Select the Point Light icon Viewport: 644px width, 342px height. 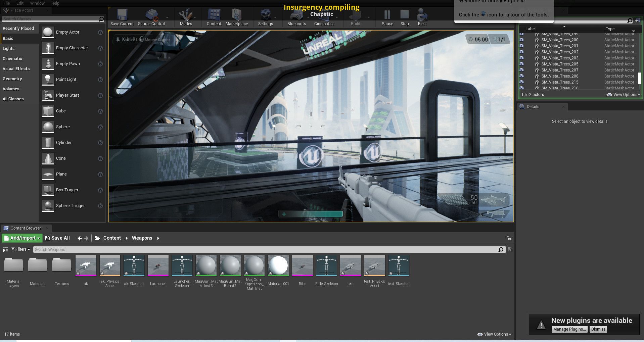coord(48,80)
